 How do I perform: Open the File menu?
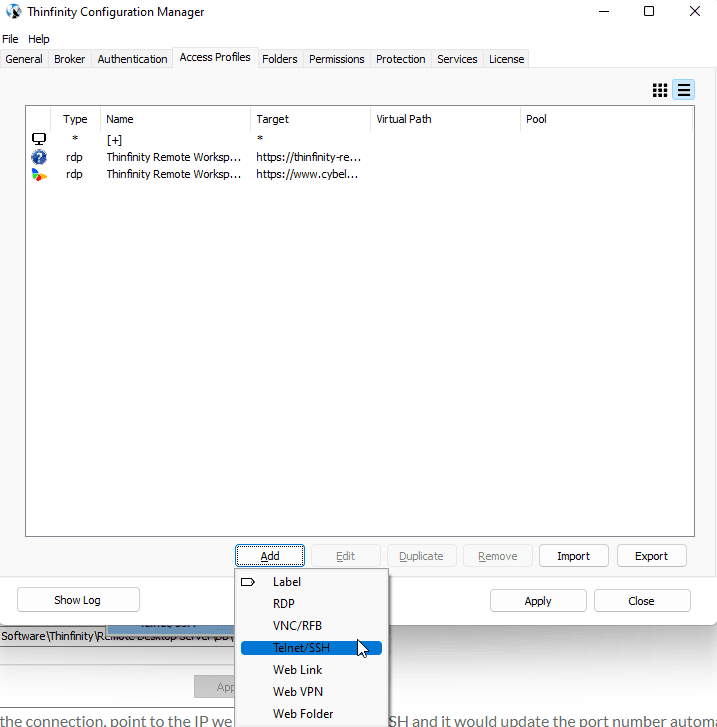click(x=10, y=39)
